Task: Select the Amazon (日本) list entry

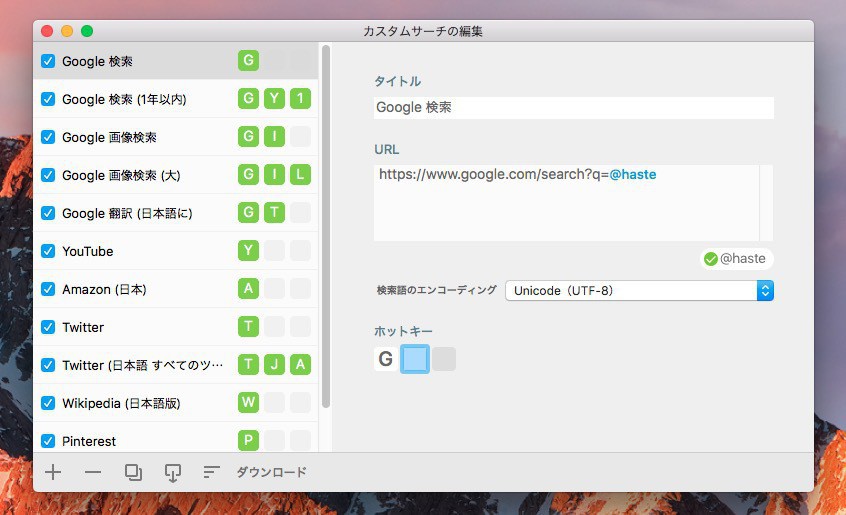Action: pyautogui.click(x=175, y=289)
